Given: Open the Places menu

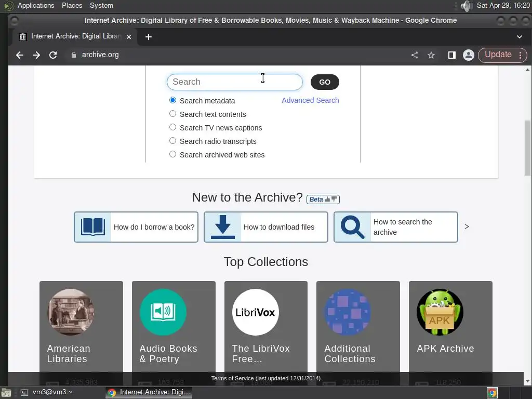Looking at the screenshot, I should tap(72, 6).
